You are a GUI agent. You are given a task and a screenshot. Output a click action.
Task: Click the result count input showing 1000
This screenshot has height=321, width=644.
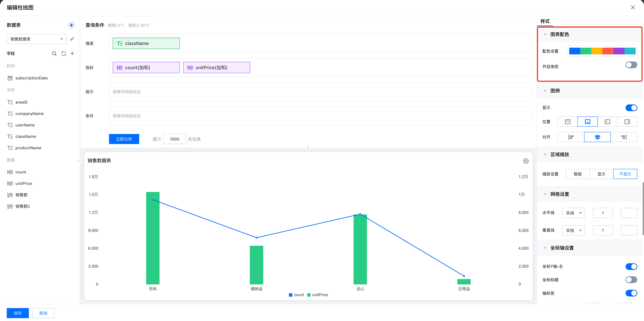tap(174, 139)
